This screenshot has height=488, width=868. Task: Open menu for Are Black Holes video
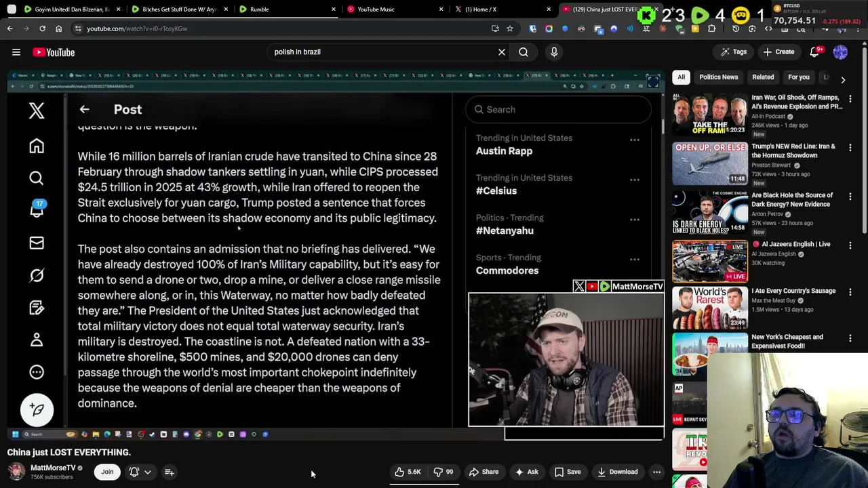click(x=850, y=197)
